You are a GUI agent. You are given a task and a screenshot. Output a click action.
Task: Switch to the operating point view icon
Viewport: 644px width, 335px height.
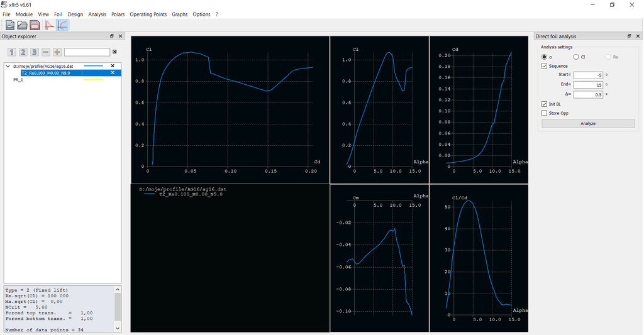pos(49,25)
